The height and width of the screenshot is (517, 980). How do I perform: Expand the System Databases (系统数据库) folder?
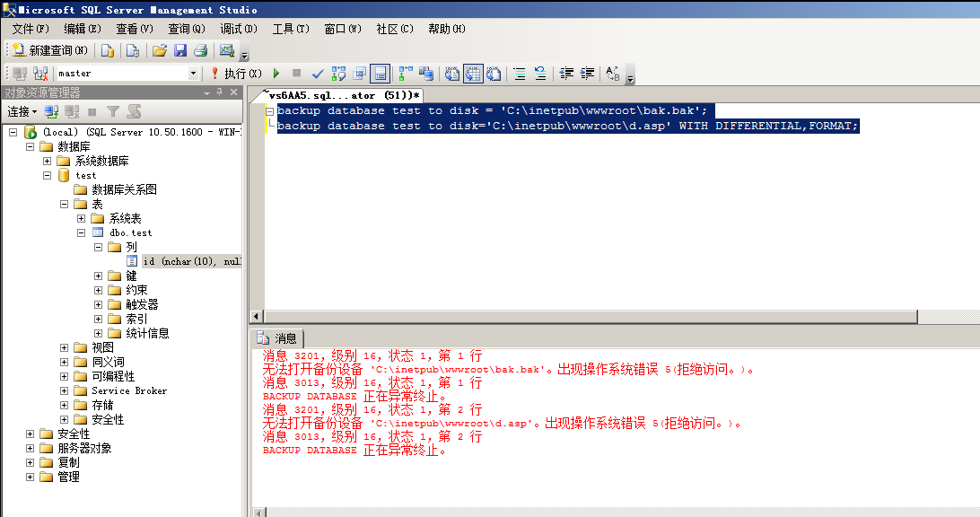(47, 161)
